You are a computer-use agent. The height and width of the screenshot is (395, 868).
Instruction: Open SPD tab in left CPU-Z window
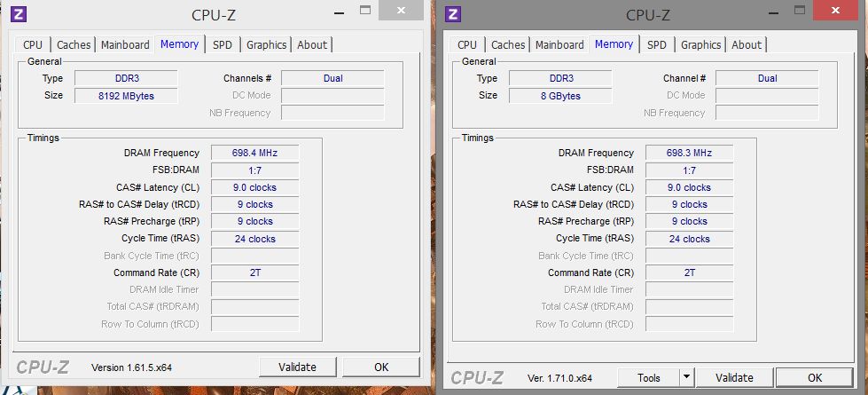point(223,45)
